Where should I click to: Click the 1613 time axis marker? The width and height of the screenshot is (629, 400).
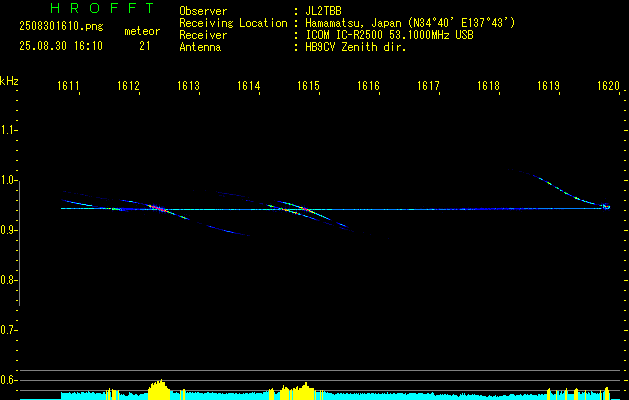[x=188, y=86]
